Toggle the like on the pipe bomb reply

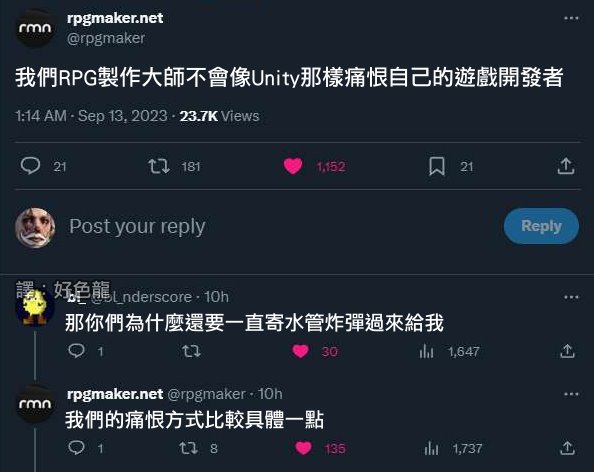point(300,351)
